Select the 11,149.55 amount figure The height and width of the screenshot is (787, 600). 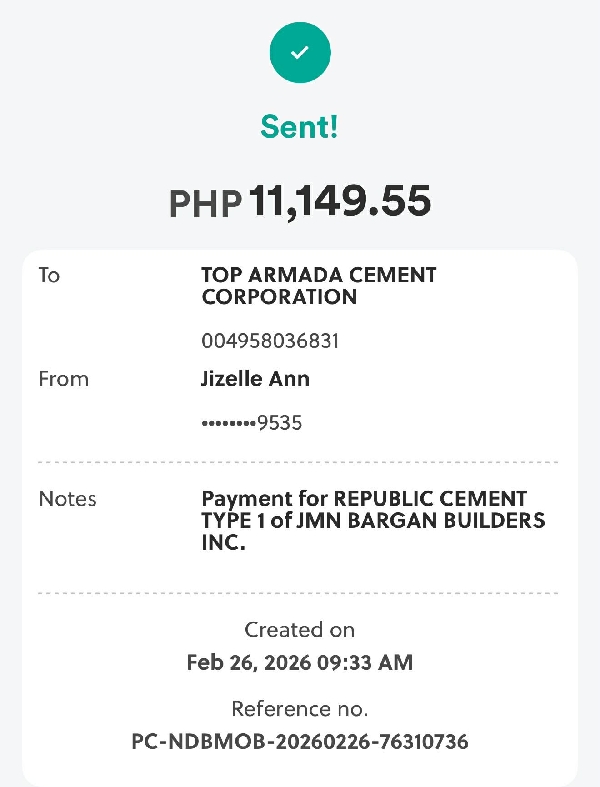point(340,201)
